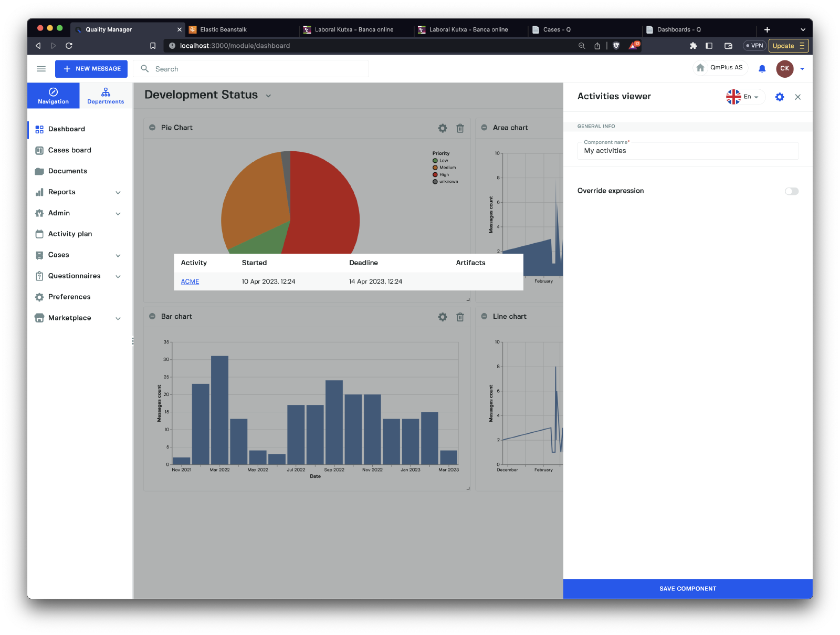Open Development Status dashboard dropdown
This screenshot has width=840, height=635.
(x=268, y=96)
